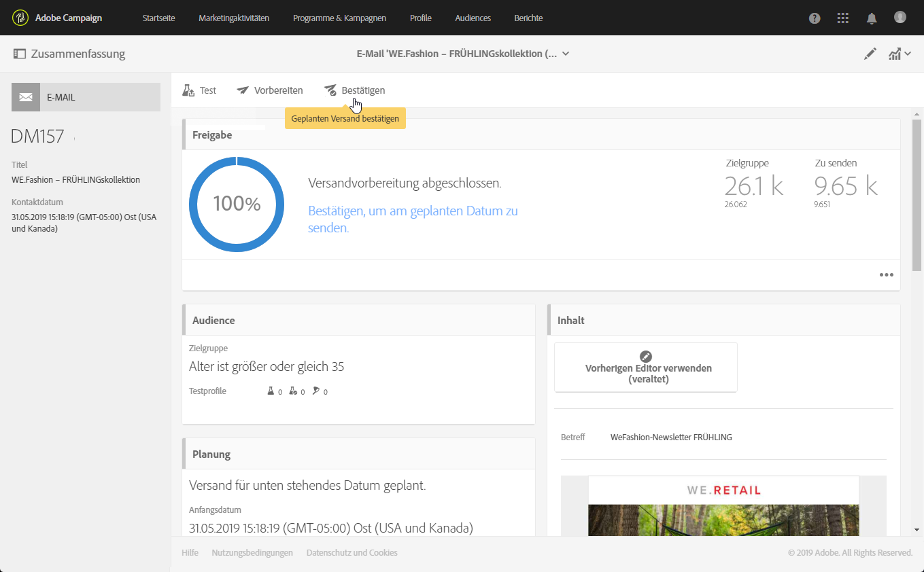
Task: Click the envelope E-MAIL icon
Action: coord(26,97)
